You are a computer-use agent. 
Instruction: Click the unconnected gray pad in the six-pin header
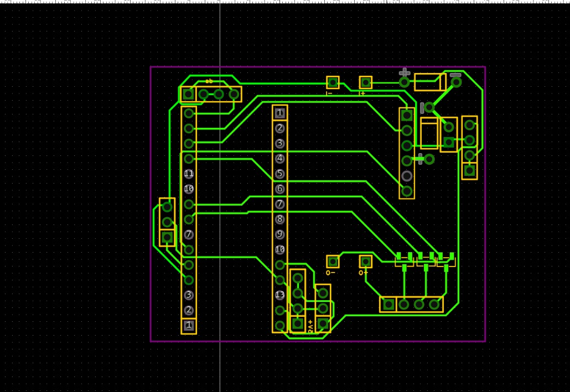pyautogui.click(x=407, y=176)
